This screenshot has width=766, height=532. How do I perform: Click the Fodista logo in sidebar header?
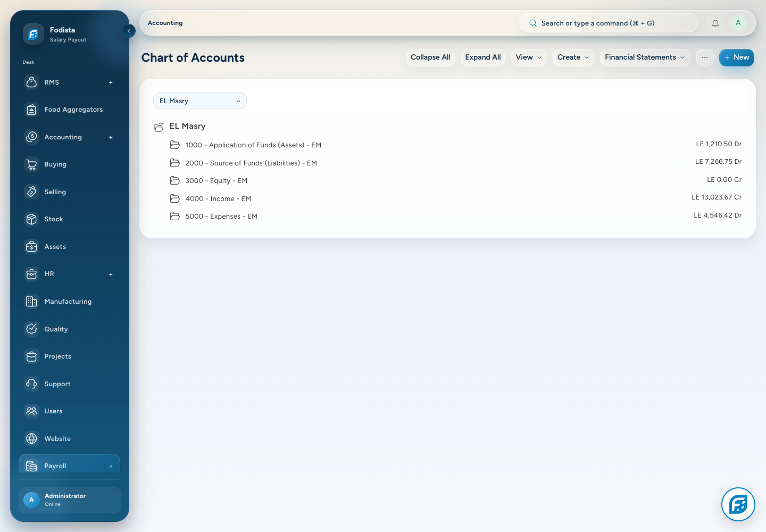pos(33,34)
